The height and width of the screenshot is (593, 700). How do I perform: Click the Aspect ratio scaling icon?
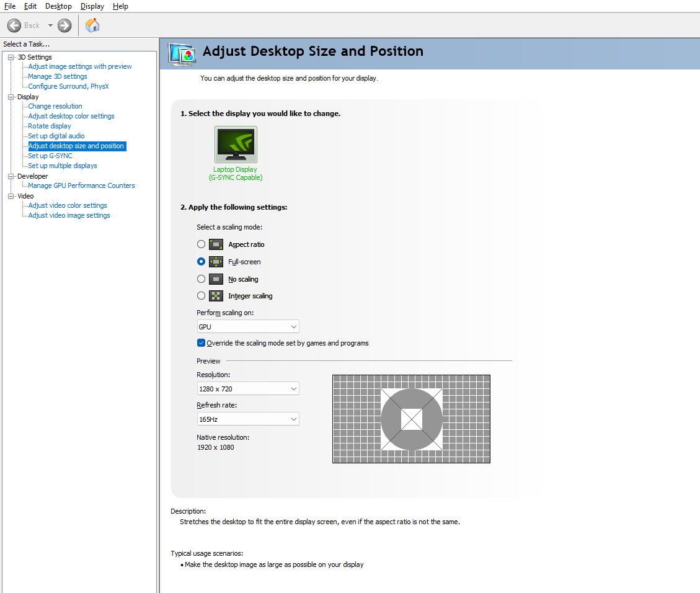216,244
